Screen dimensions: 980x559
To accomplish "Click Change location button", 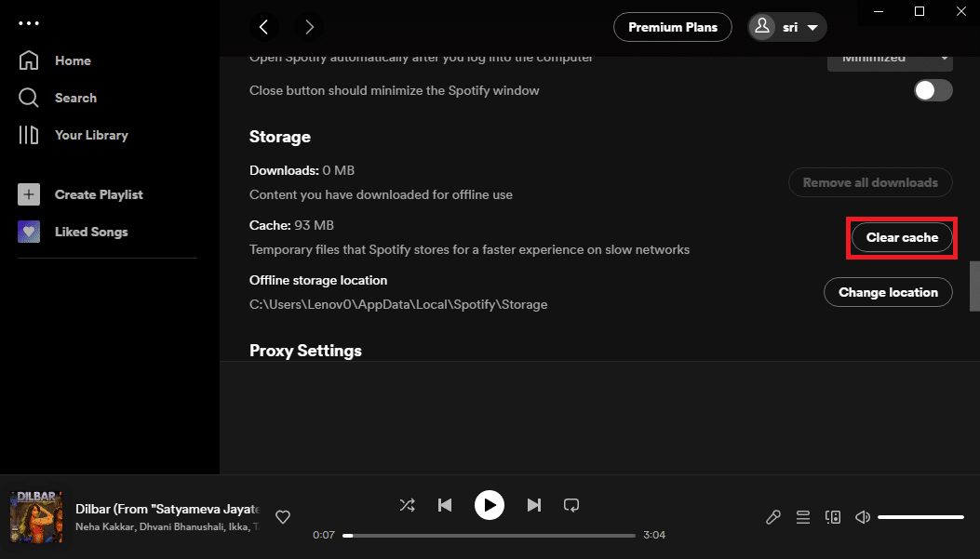I will (x=888, y=292).
